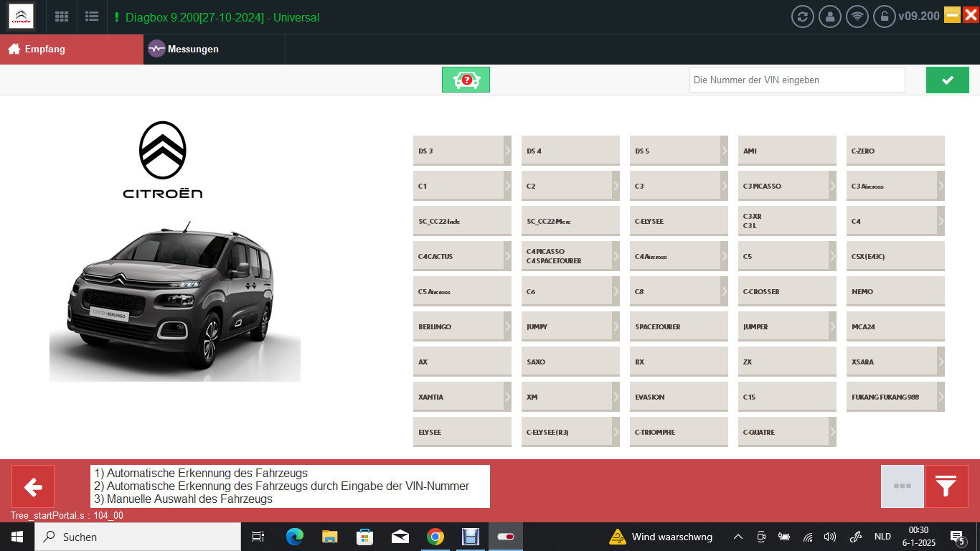
Task: Select the AMI vehicle button
Action: click(x=787, y=151)
